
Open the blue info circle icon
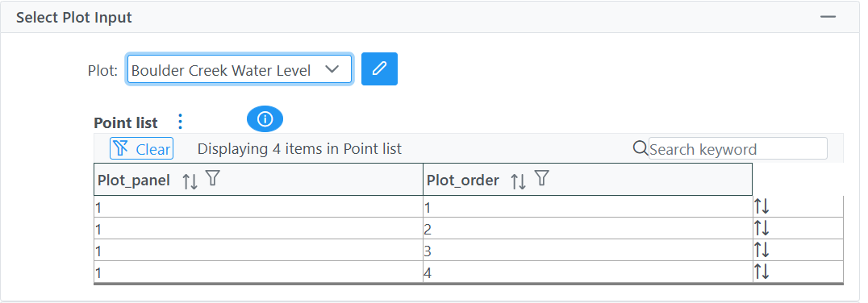pyautogui.click(x=265, y=119)
